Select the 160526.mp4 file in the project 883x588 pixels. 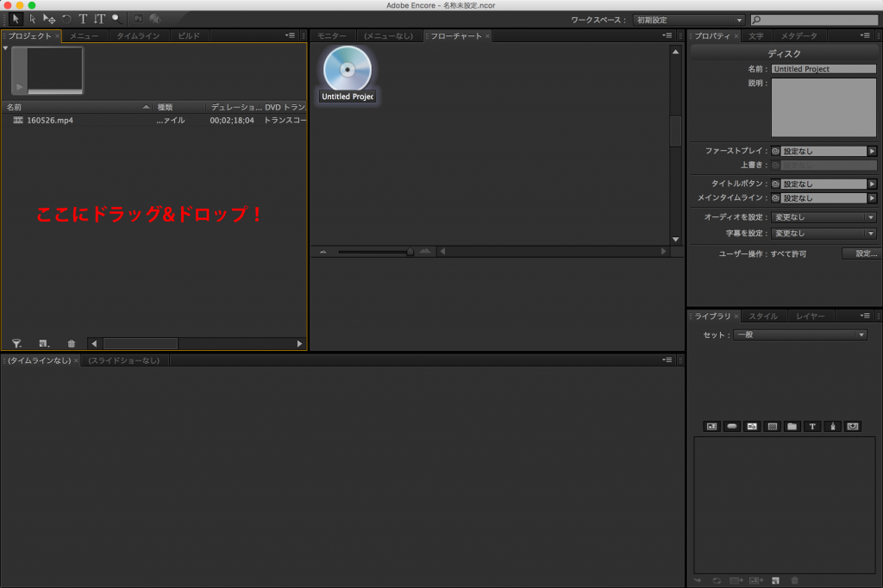[49, 121]
